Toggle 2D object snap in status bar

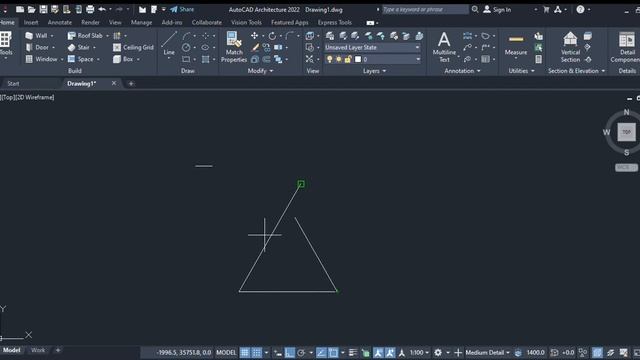tap(333, 352)
